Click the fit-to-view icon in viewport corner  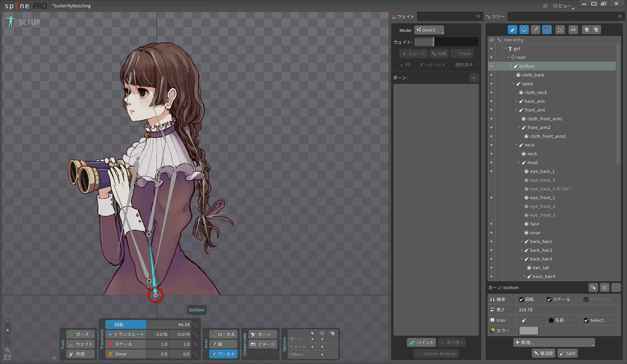coord(7,358)
